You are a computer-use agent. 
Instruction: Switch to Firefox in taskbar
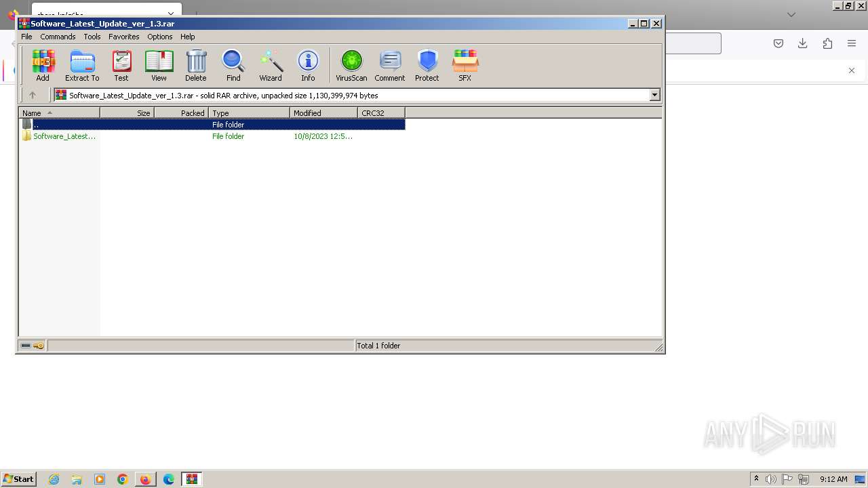pyautogui.click(x=146, y=479)
